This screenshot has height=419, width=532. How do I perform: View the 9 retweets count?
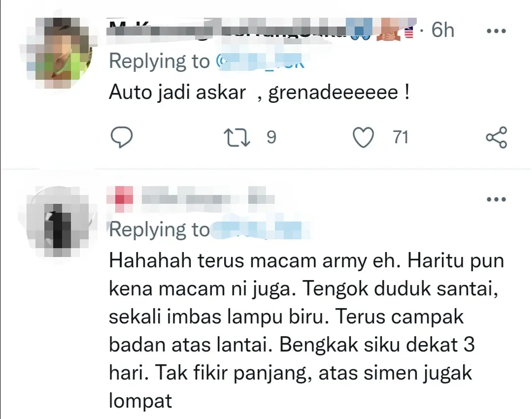pos(271,137)
